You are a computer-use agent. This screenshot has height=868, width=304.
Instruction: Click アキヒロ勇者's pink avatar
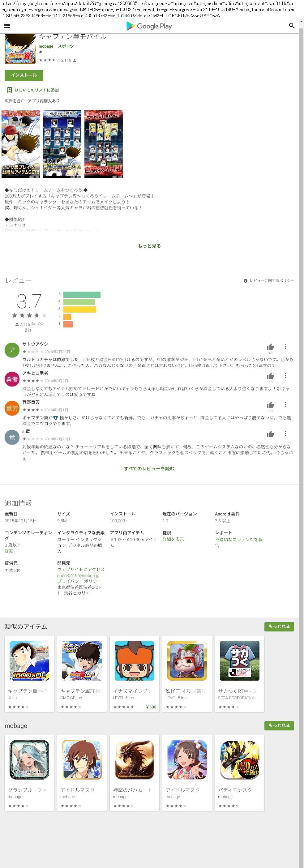pyautogui.click(x=12, y=379)
